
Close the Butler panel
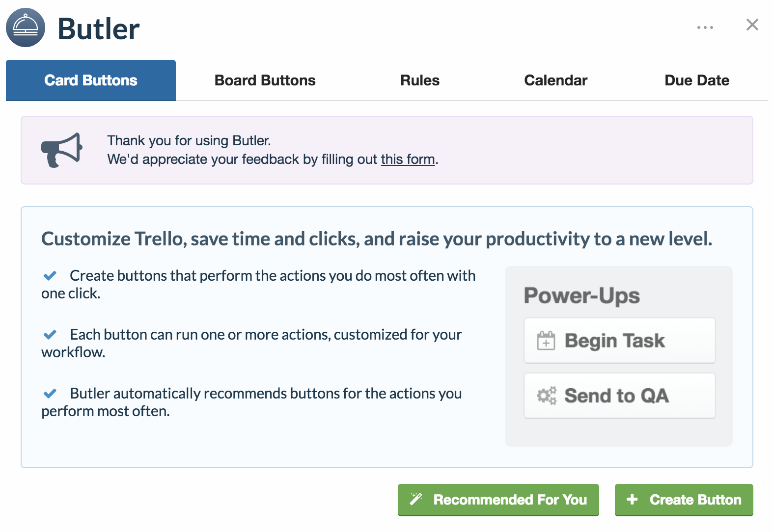(752, 25)
